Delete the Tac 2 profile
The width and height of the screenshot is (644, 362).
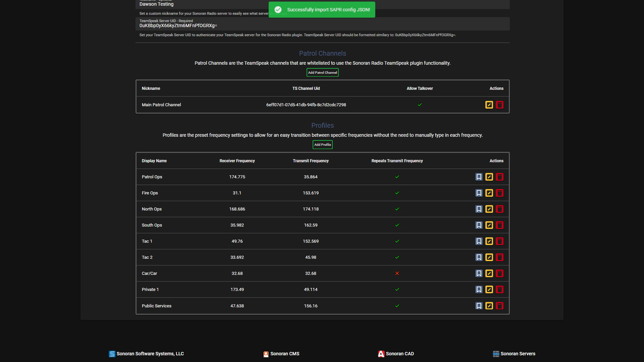[499, 257]
